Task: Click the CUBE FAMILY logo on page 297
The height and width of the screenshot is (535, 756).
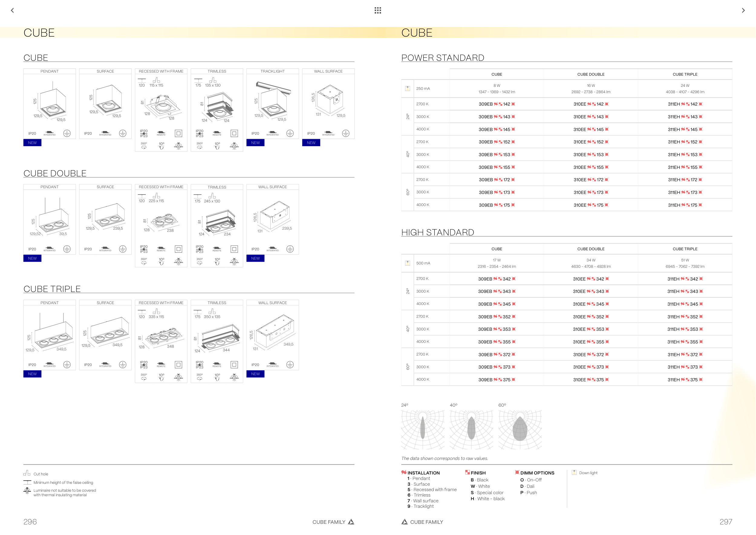Action: 405,522
